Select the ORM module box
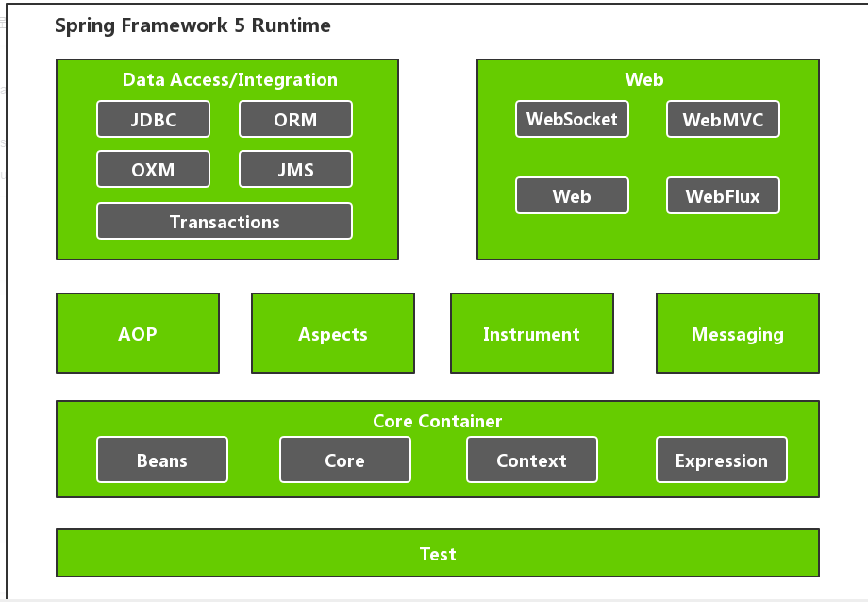This screenshot has width=868, height=602. (x=295, y=119)
